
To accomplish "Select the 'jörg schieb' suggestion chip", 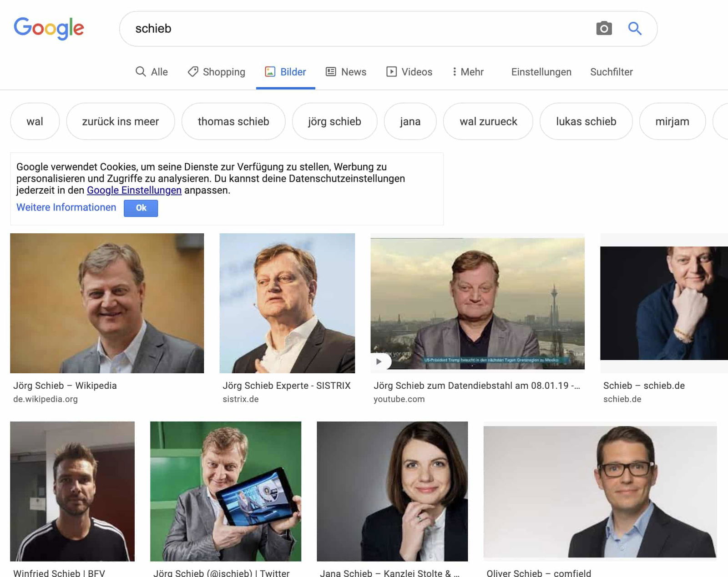I will tap(334, 121).
